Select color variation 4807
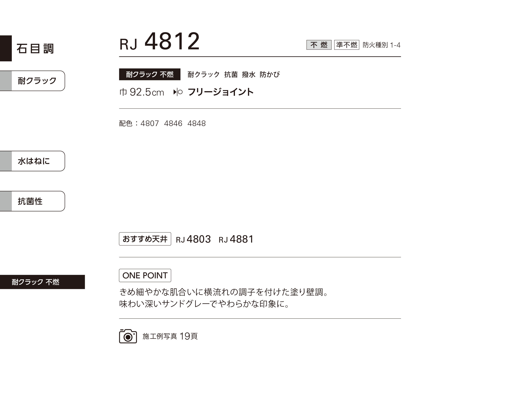This screenshot has height=420, width=526. click(150, 123)
